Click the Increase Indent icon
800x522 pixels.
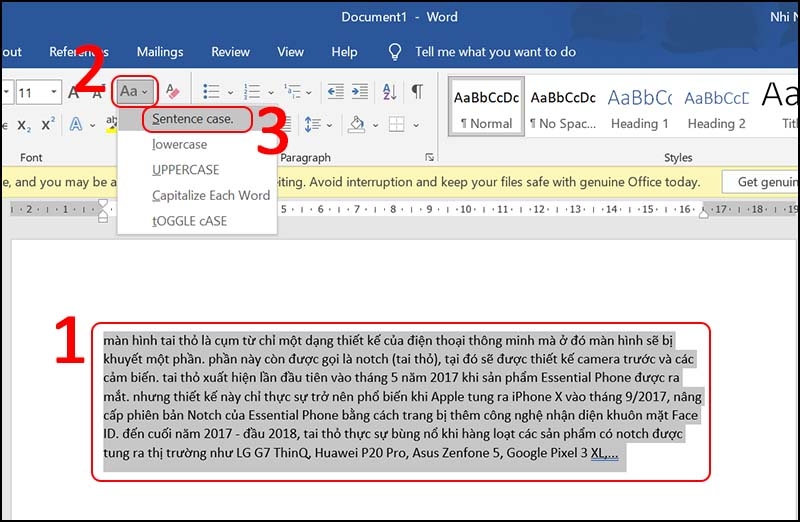coord(360,92)
